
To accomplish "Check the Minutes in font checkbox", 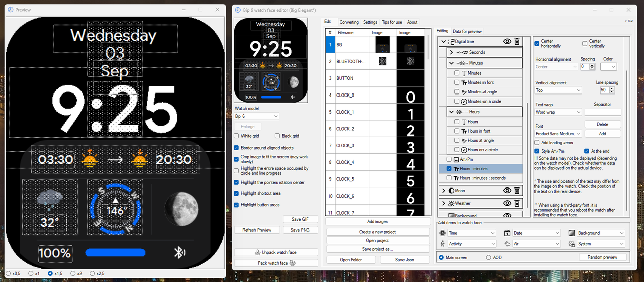I will 457,82.
